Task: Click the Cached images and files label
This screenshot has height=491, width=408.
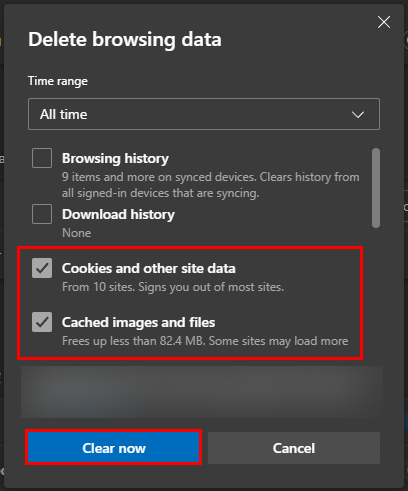Action: click(x=138, y=322)
